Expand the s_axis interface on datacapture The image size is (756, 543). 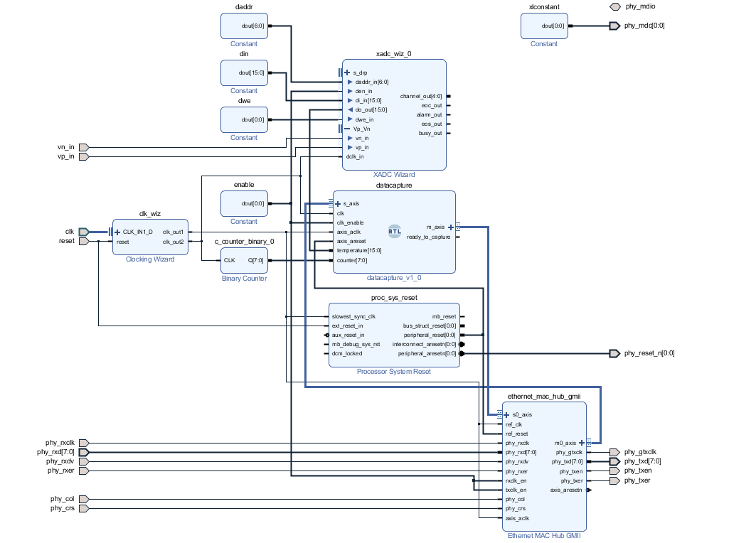pos(338,204)
